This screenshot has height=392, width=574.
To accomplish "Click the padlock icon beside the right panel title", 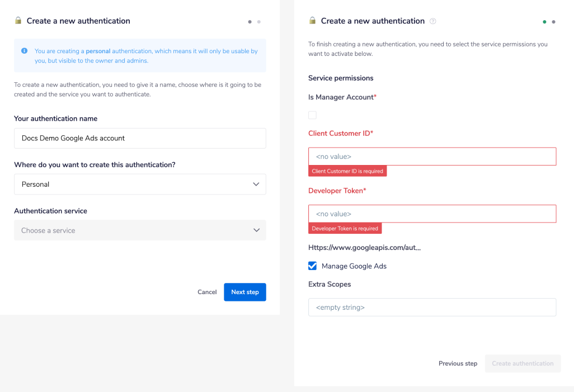I will click(x=311, y=21).
